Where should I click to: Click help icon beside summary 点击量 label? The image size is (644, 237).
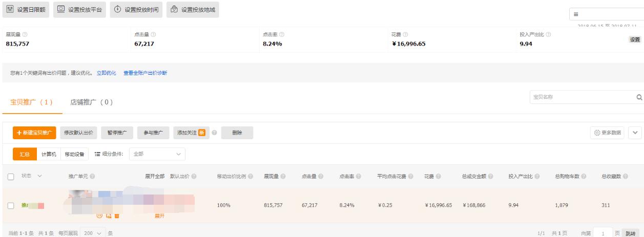153,34
